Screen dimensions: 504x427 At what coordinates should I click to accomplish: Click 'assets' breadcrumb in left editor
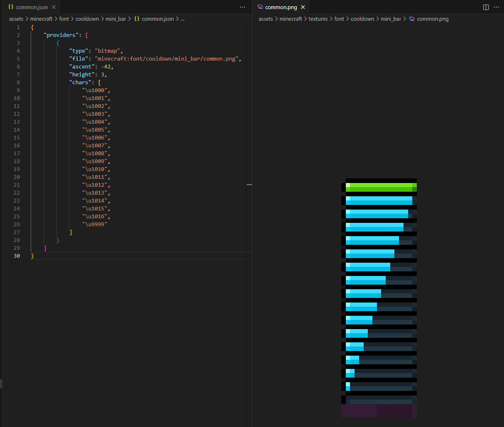(x=16, y=19)
